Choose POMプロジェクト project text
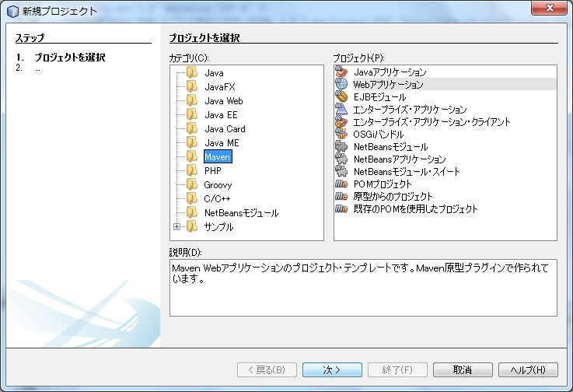 point(383,184)
